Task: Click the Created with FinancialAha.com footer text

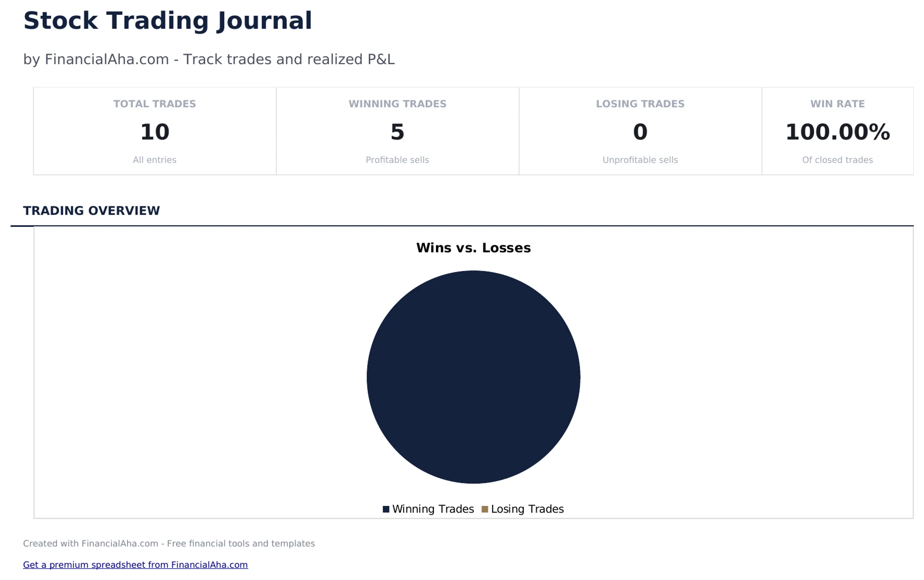Action: click(x=169, y=543)
